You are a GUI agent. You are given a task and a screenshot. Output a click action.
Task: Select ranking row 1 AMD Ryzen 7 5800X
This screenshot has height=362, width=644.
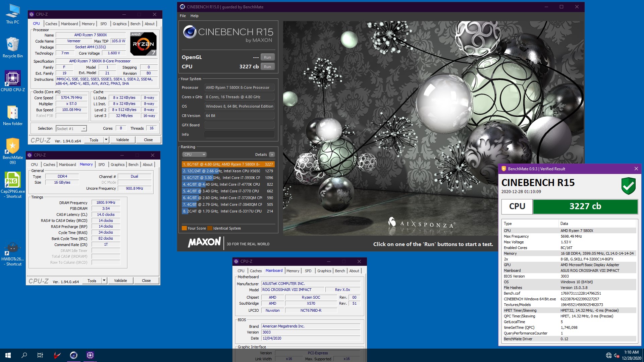[x=228, y=164]
